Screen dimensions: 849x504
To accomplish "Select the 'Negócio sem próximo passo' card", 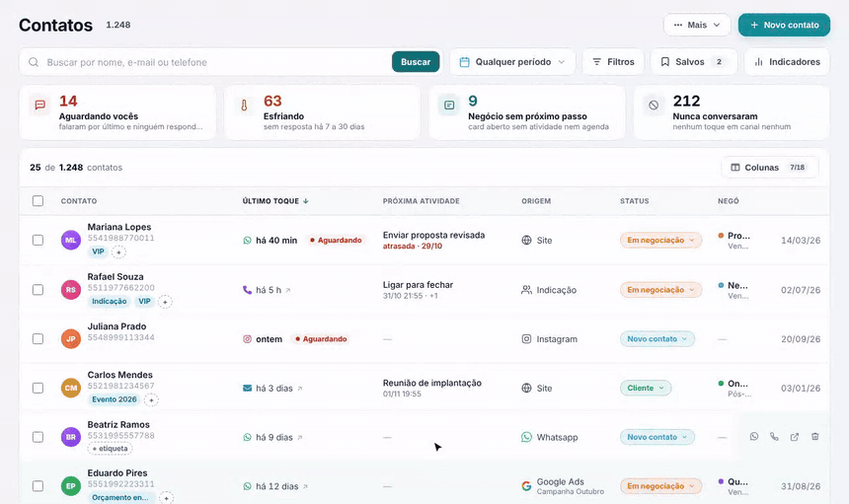I will [x=527, y=113].
